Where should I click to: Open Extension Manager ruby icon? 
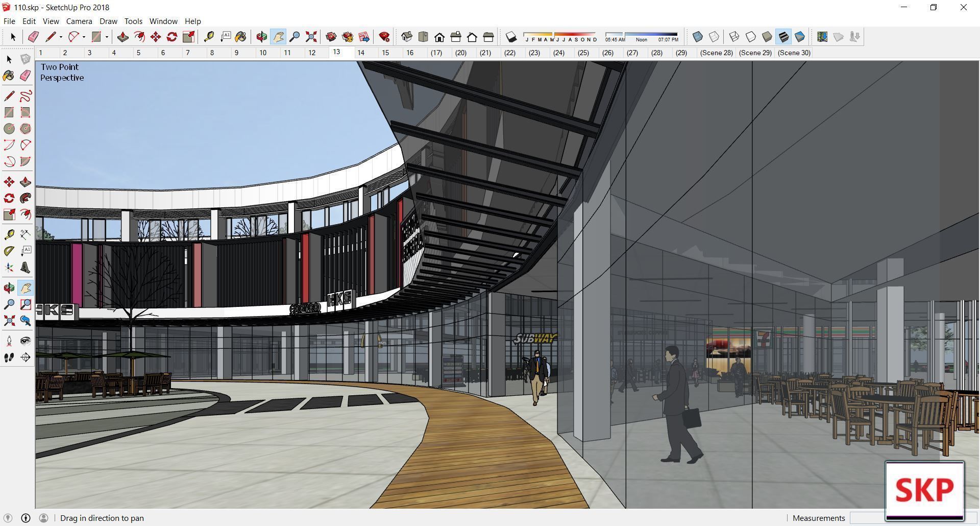pyautogui.click(x=384, y=37)
